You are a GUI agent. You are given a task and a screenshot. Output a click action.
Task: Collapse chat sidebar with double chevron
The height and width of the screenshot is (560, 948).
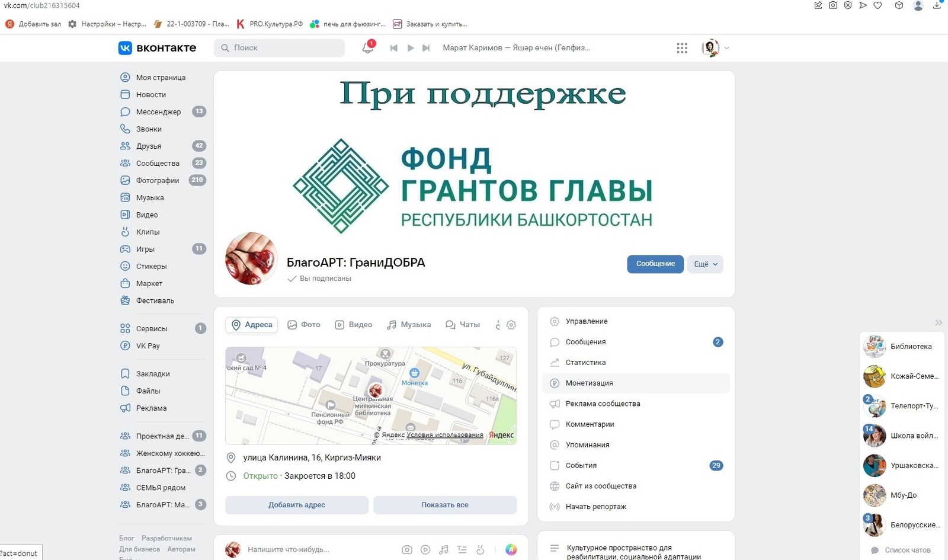tap(939, 323)
